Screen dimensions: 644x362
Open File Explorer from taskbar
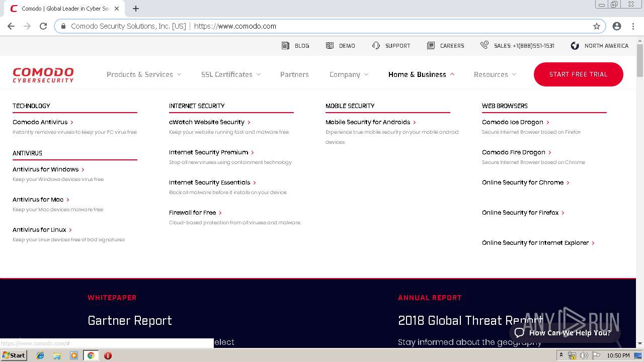(57, 355)
